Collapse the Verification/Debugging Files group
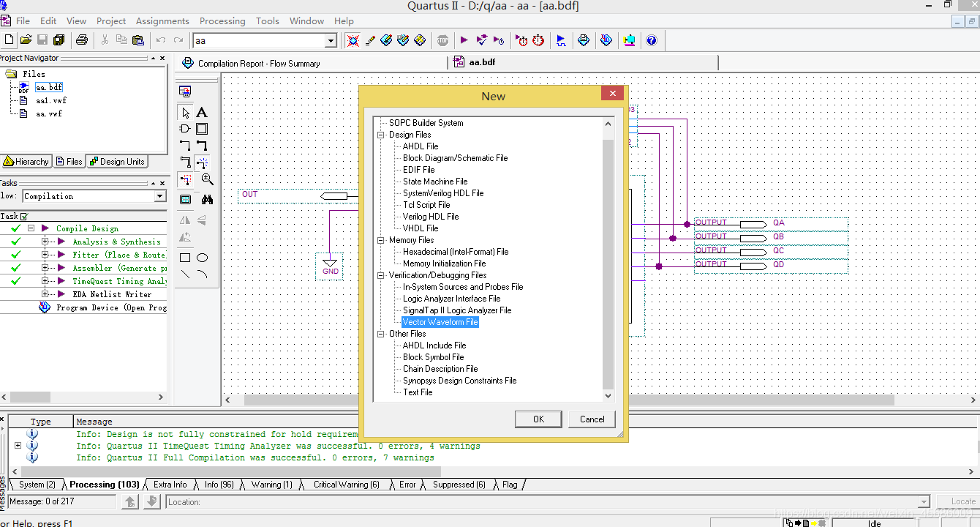Viewport: 980px width, 527px height. coord(381,275)
